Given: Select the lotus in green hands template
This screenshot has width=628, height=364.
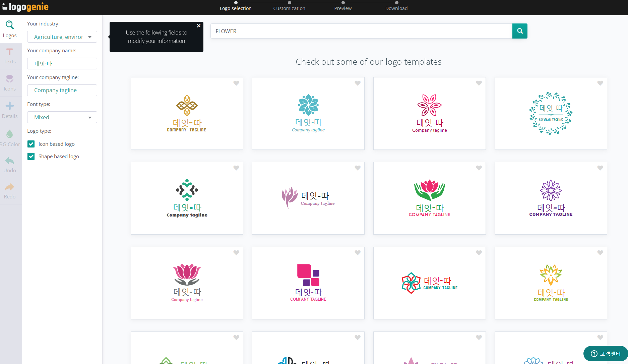Looking at the screenshot, I should [x=430, y=198].
